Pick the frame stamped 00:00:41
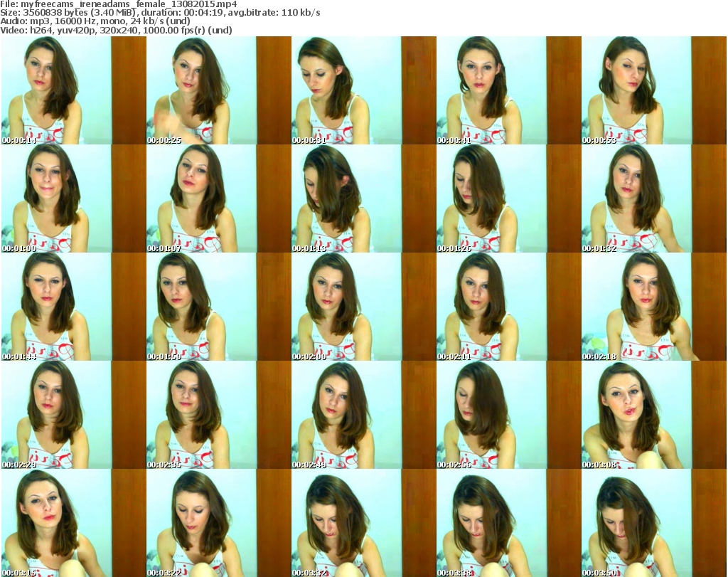This screenshot has width=728, height=577. [509, 90]
